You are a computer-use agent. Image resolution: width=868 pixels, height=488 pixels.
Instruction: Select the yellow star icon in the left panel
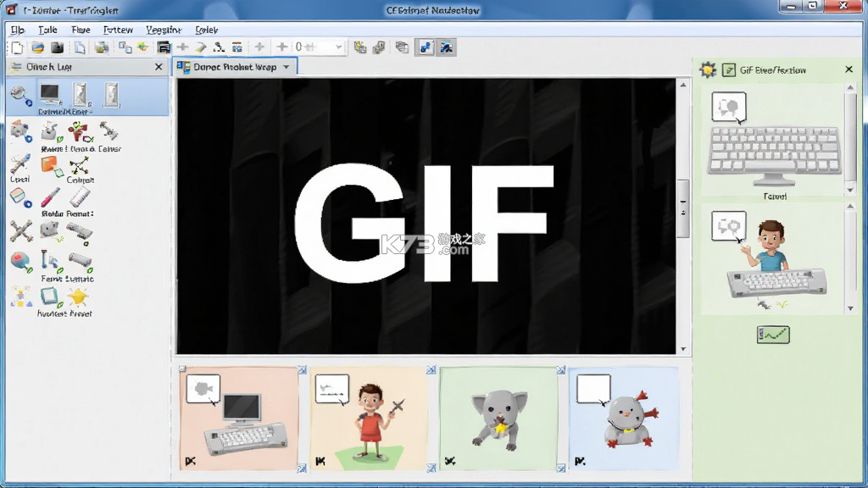(x=79, y=297)
